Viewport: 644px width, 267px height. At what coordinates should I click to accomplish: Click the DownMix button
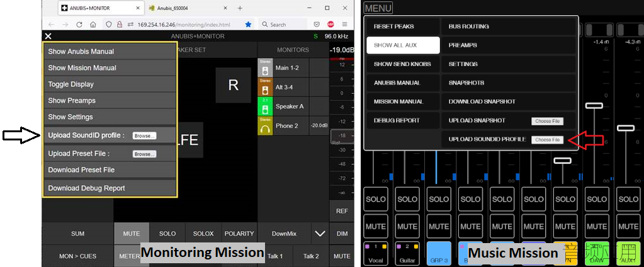coord(284,234)
